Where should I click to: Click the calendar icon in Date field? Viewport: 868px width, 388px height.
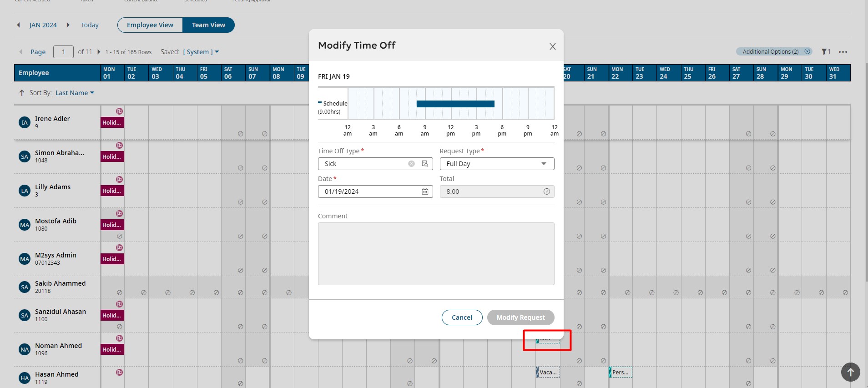(x=425, y=191)
